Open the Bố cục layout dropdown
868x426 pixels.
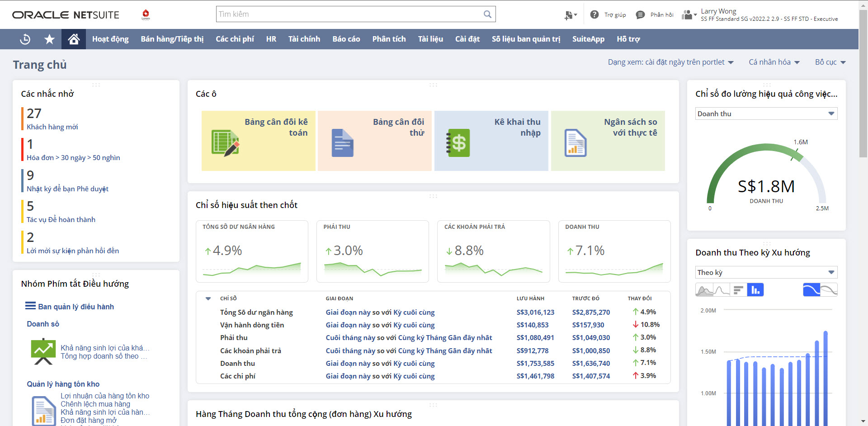[830, 62]
